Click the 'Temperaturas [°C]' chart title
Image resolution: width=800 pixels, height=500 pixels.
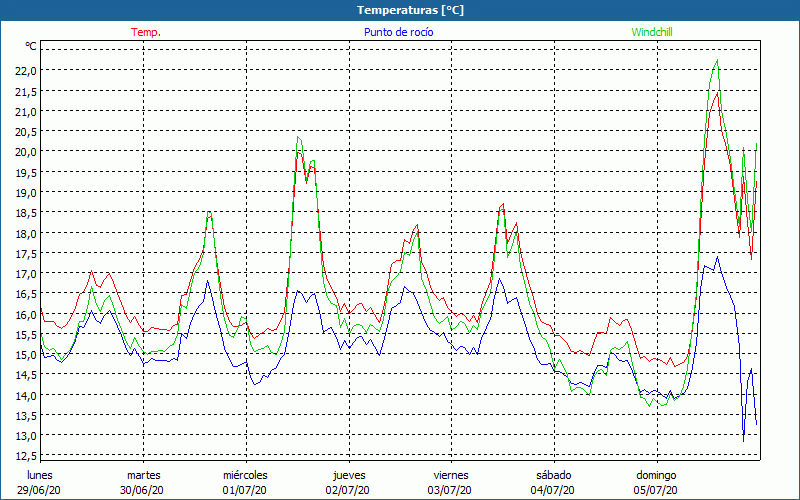coord(410,10)
